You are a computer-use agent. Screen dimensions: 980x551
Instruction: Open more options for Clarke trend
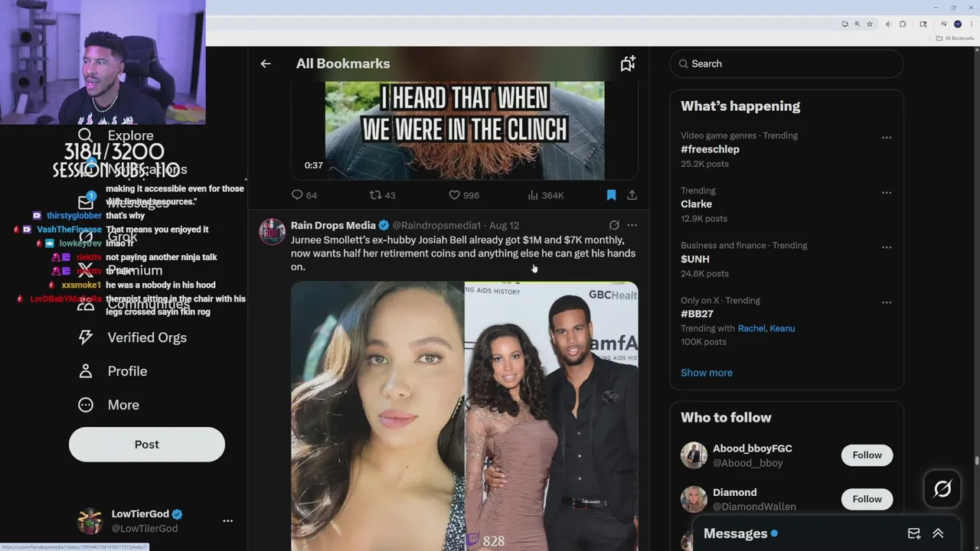[886, 193]
